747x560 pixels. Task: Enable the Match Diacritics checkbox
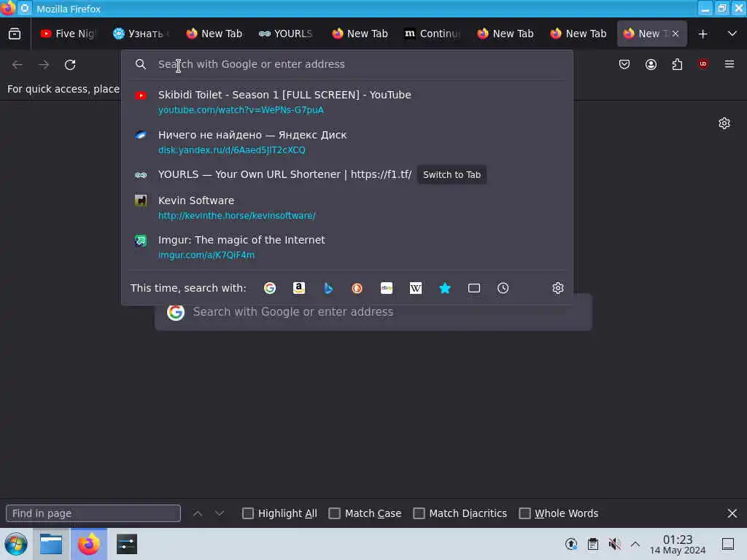pyautogui.click(x=419, y=513)
